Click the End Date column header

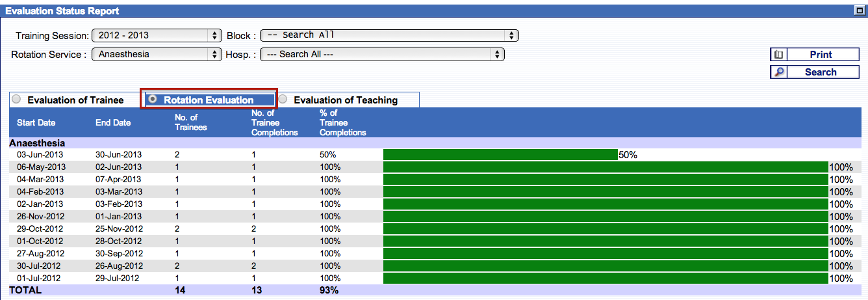pyautogui.click(x=113, y=122)
